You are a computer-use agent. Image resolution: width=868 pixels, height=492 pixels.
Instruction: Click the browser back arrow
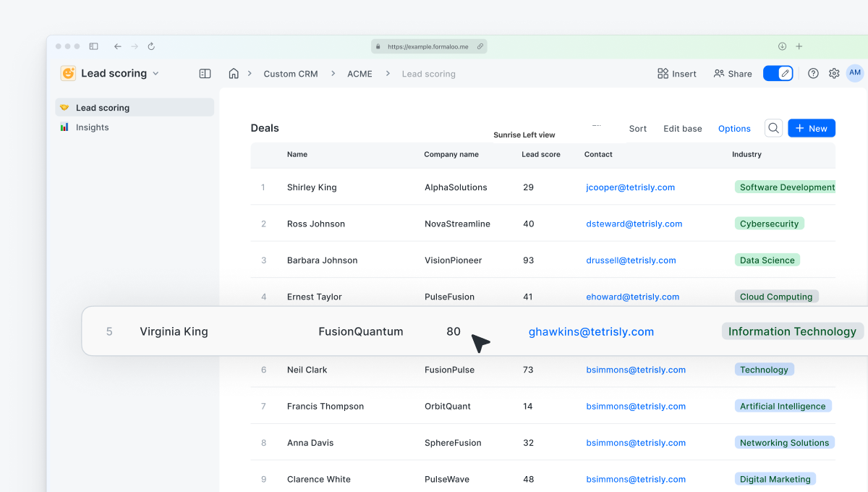118,46
